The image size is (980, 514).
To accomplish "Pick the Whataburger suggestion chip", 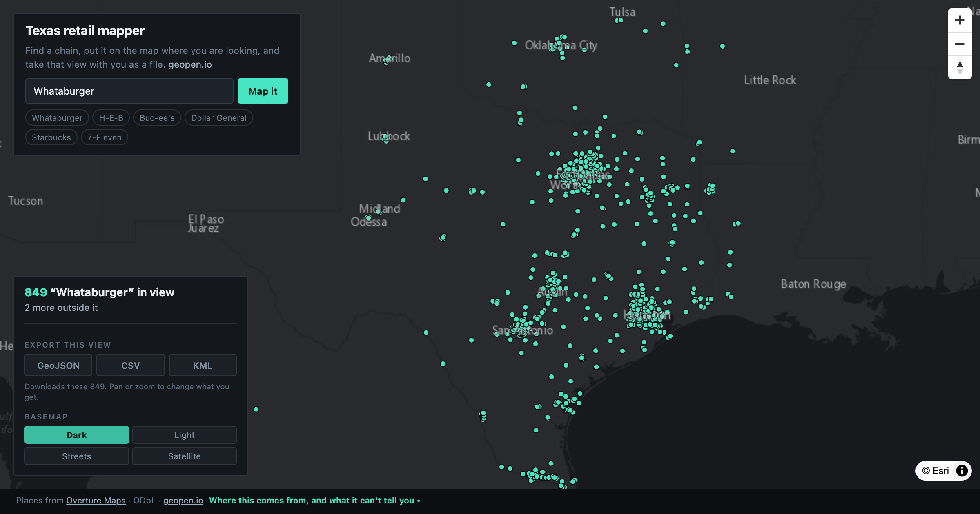I will pyautogui.click(x=57, y=118).
